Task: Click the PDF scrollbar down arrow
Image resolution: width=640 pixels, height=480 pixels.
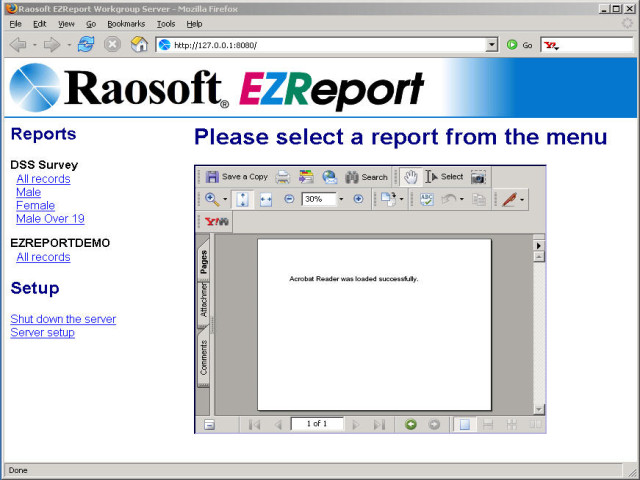Action: point(539,409)
